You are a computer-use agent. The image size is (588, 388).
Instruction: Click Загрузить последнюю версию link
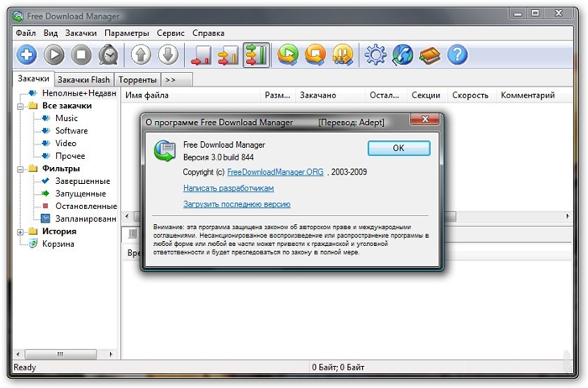(x=237, y=204)
